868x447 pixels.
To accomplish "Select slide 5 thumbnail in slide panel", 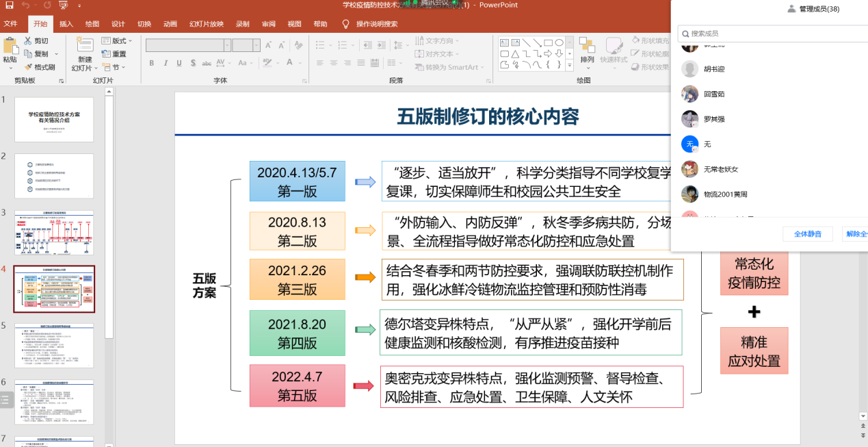I will [54, 346].
